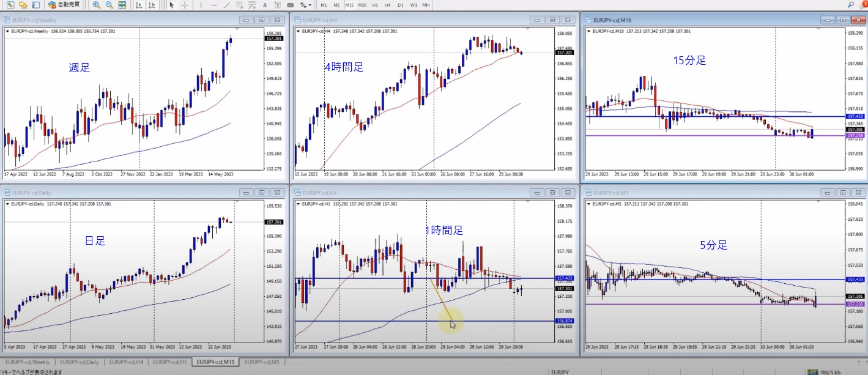Click the 5分足 label on M5 chart

713,245
